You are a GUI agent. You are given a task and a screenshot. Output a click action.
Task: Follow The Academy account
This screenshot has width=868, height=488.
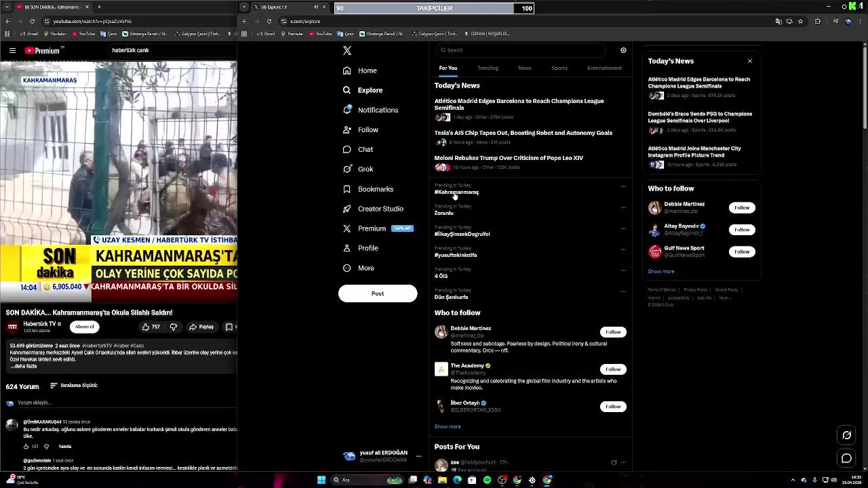tap(613, 369)
